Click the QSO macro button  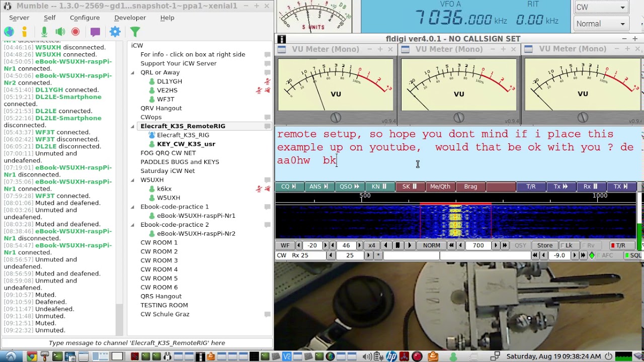(x=349, y=187)
